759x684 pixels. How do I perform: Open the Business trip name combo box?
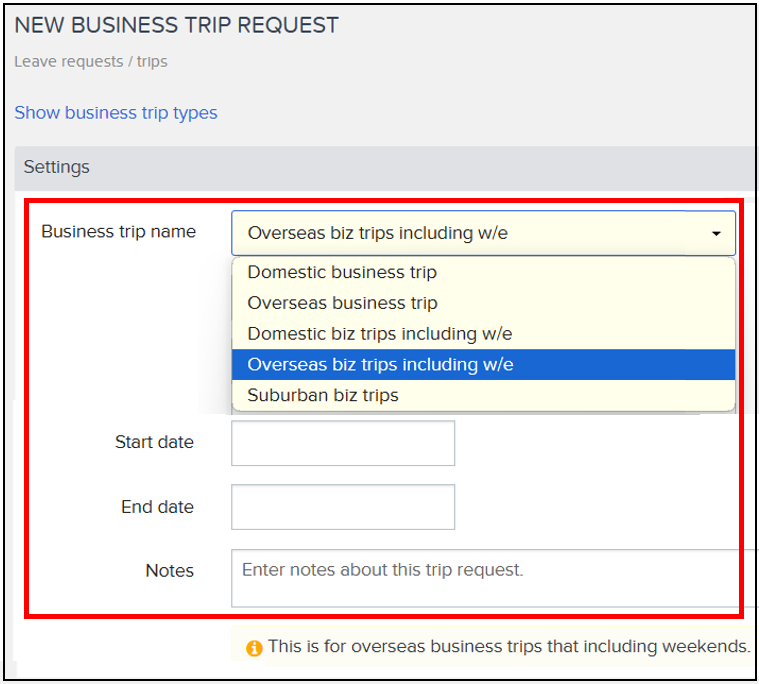(483, 233)
